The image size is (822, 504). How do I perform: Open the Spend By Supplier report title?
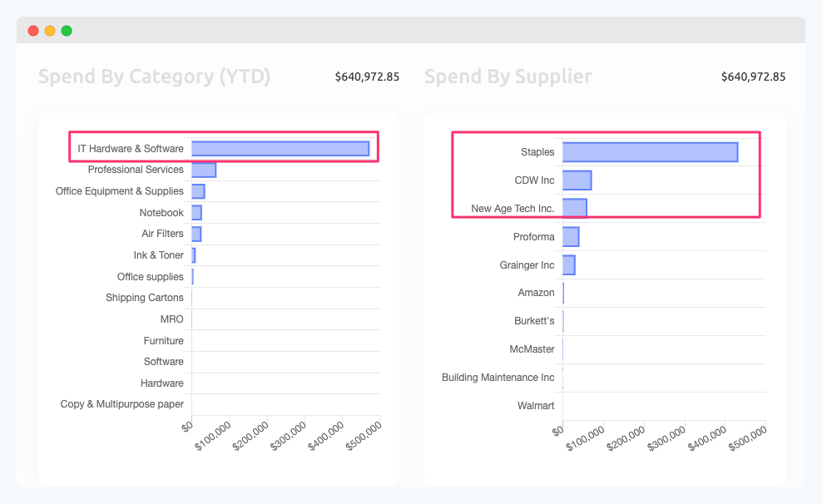click(x=508, y=76)
